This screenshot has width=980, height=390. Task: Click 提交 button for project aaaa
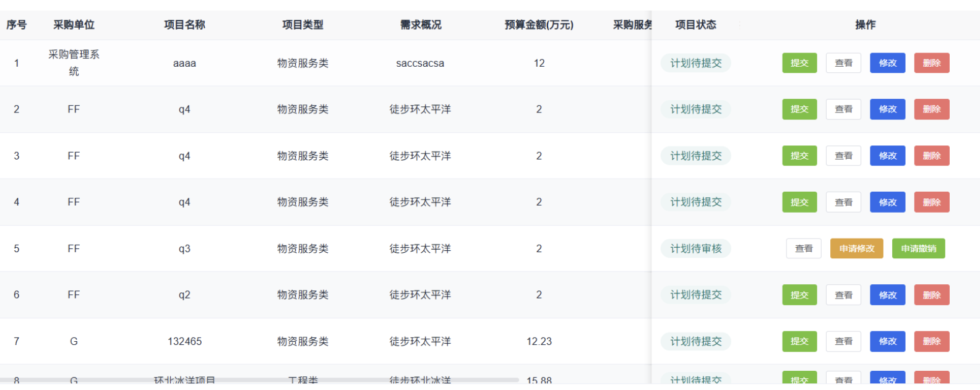point(799,63)
